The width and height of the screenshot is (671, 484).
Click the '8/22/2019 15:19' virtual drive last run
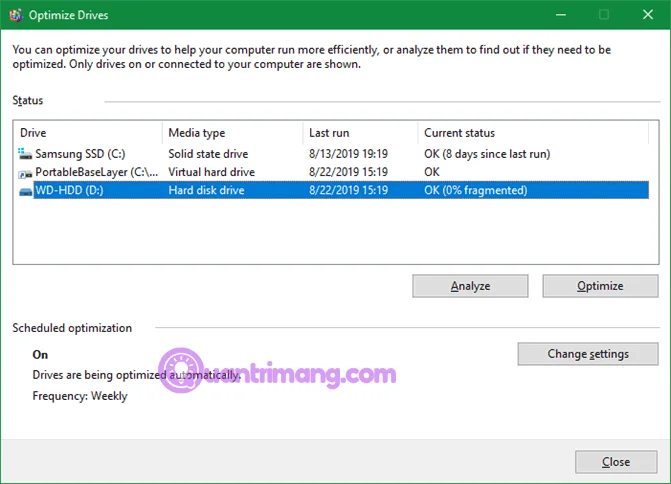click(348, 172)
